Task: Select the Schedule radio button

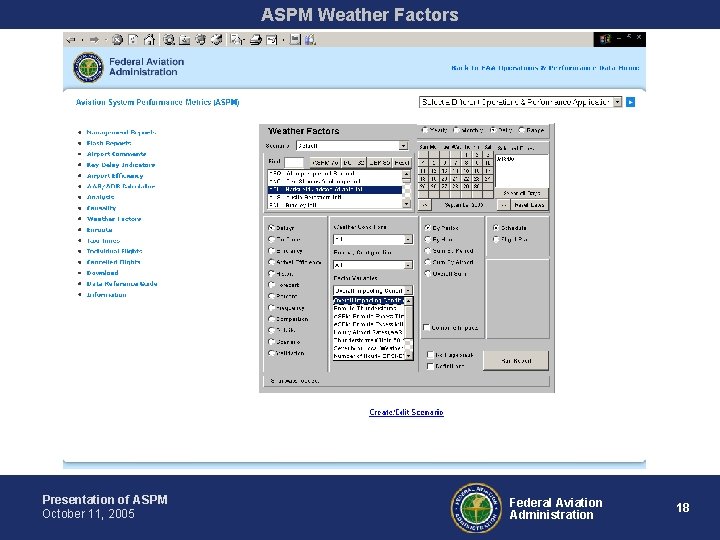Action: (x=496, y=228)
